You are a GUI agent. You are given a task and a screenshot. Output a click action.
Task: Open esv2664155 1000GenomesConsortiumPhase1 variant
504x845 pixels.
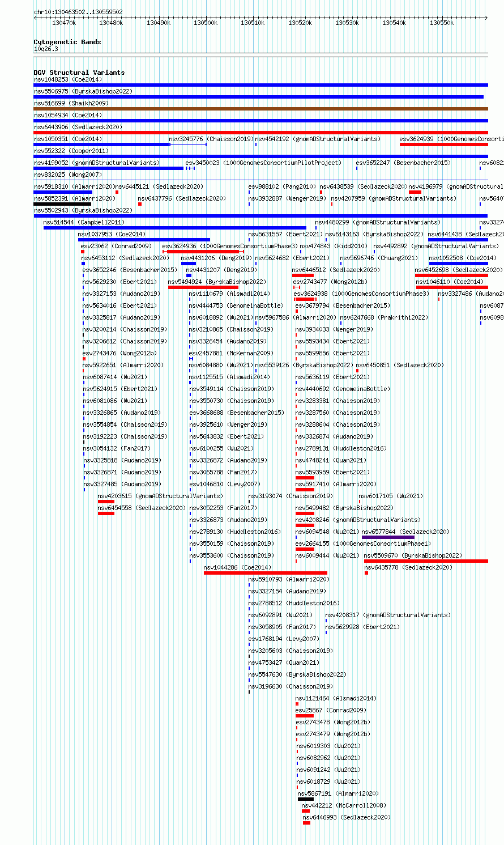[x=363, y=544]
